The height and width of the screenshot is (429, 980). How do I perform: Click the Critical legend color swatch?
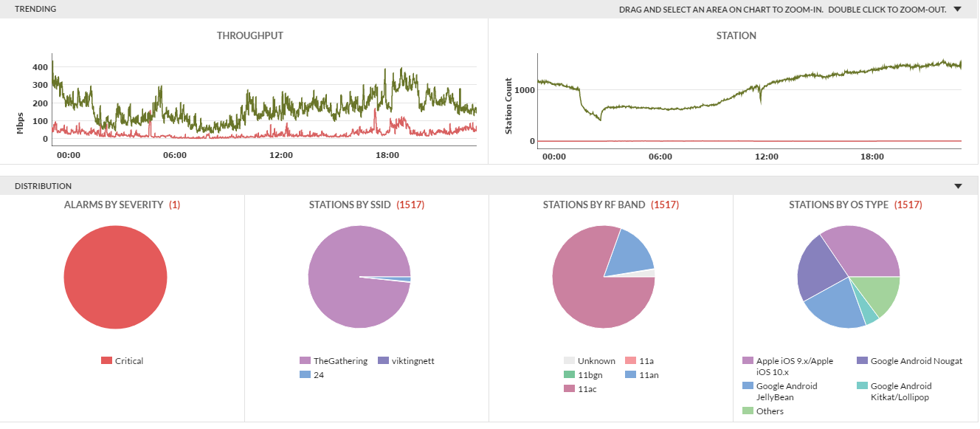click(107, 361)
